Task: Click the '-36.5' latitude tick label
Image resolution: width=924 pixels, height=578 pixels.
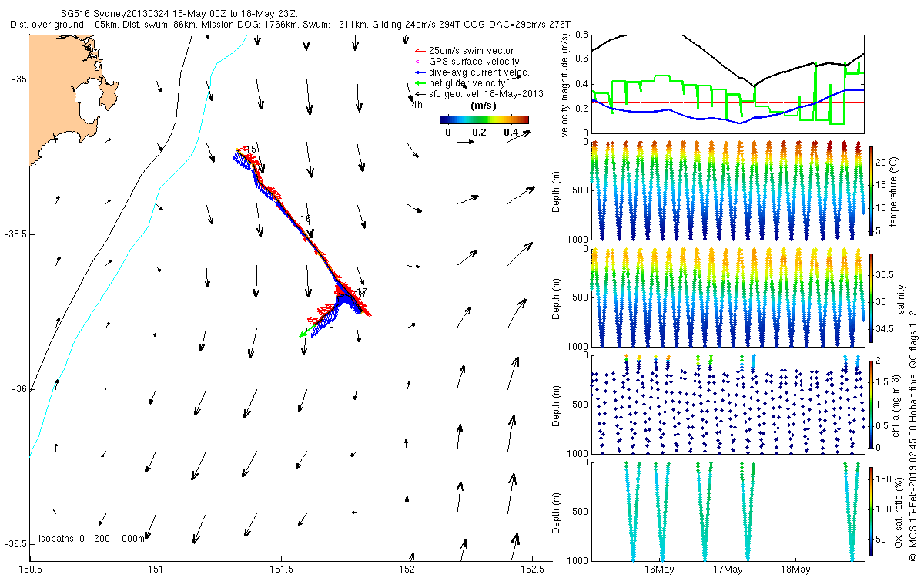Action: (x=15, y=544)
